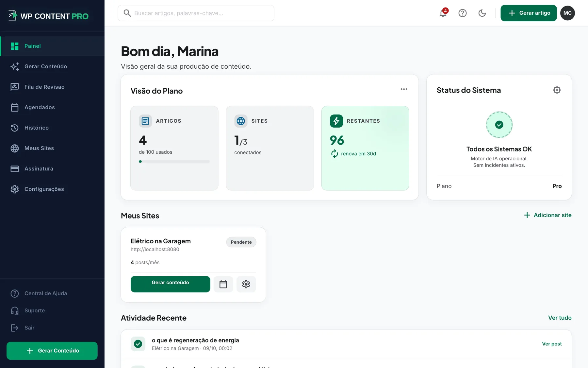Click the Gerar artigo button
The image size is (588, 368).
click(x=529, y=13)
